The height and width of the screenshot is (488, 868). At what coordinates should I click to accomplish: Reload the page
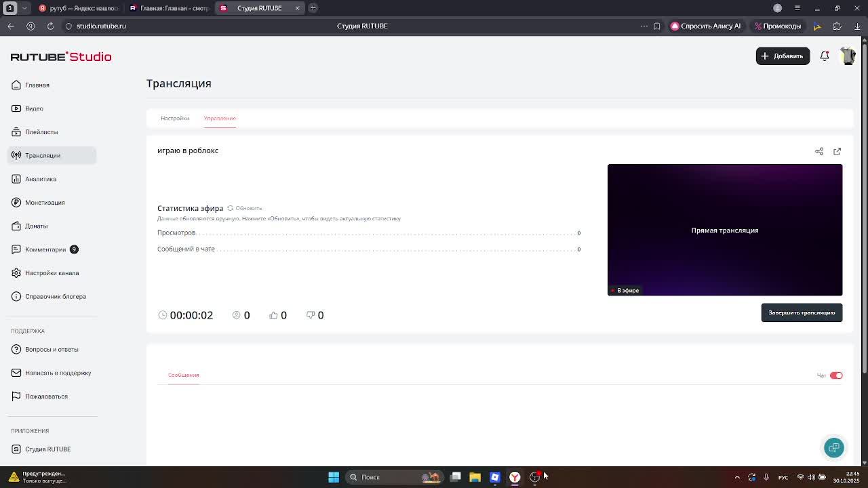(x=50, y=26)
